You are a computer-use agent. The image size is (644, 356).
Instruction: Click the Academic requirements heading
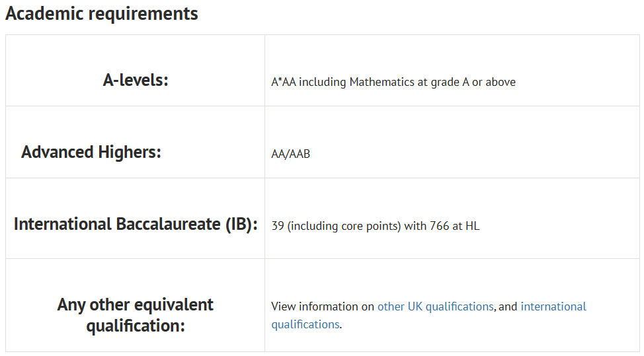pyautogui.click(x=101, y=14)
